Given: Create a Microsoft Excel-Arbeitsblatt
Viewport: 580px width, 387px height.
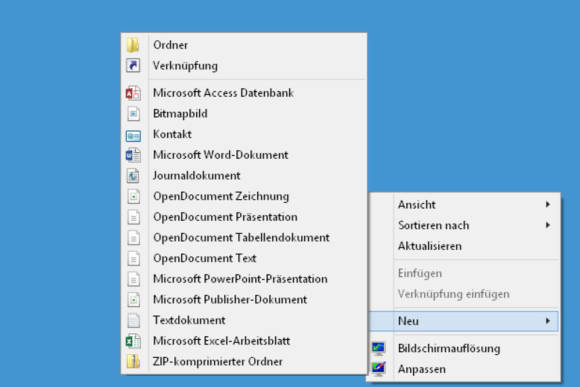Looking at the screenshot, I should tap(244, 341).
